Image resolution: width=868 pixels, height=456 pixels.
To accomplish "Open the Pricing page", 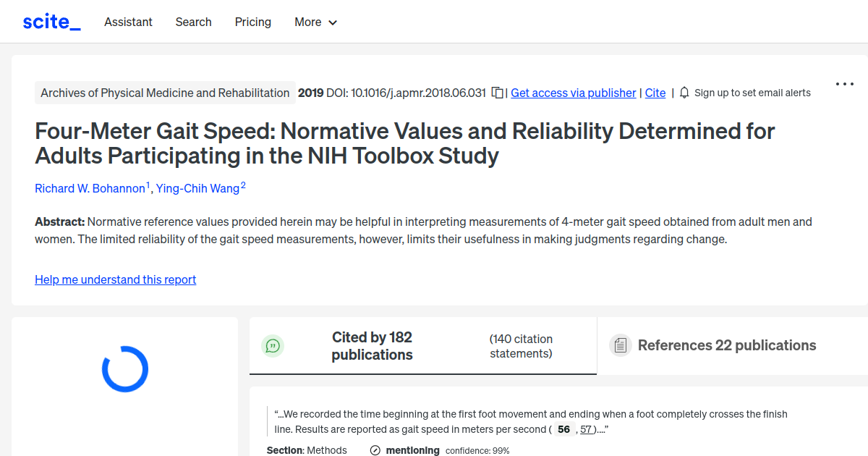I will (252, 22).
